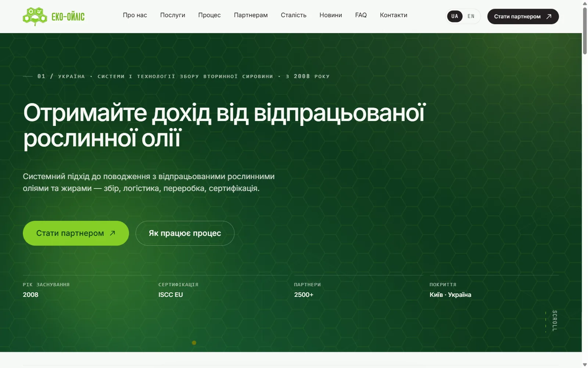The width and height of the screenshot is (588, 368).
Task: Click the scrollbar up arrow
Action: (x=585, y=3)
